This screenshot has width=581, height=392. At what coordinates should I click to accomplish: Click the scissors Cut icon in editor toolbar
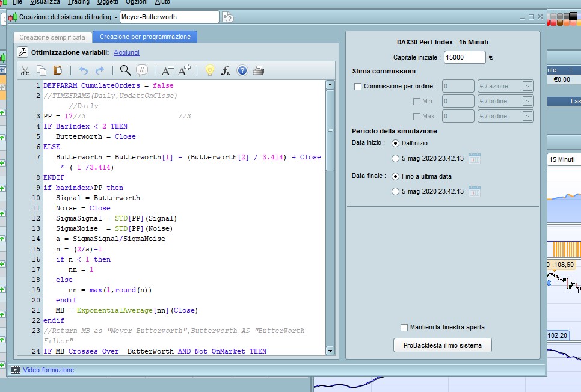point(25,71)
